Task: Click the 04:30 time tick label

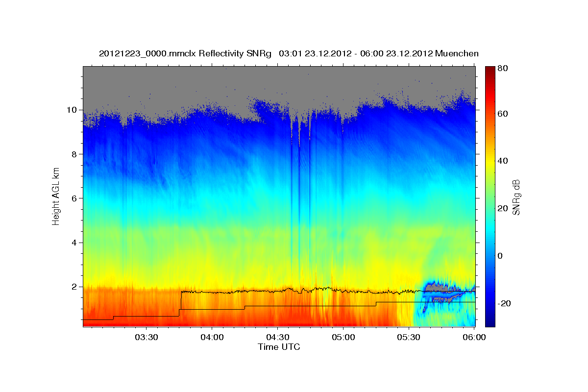Action: tap(277, 338)
